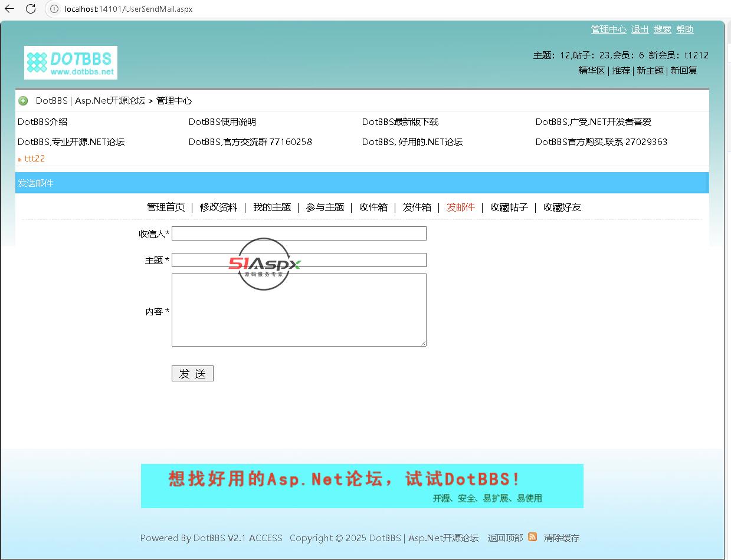
Task: Click new member t1212 link
Action: [x=696, y=55]
